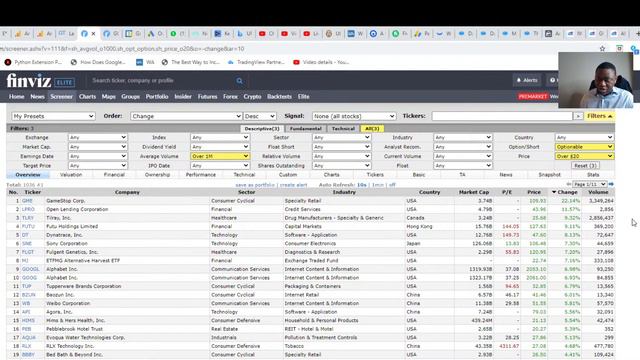Screen dimensions: 640x360
Task: Open Python Extension bookmark
Action: tap(33, 62)
